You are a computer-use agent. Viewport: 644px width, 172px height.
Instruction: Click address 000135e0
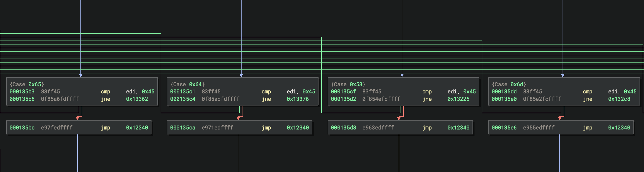pyautogui.click(x=504, y=99)
